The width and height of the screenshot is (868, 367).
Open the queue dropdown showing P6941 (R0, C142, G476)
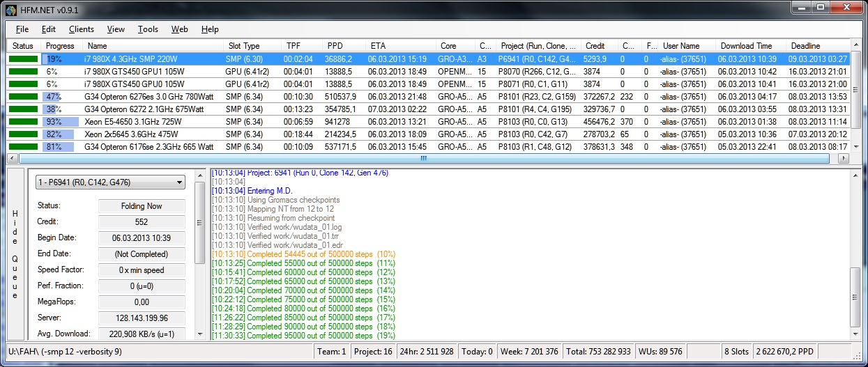pyautogui.click(x=111, y=182)
